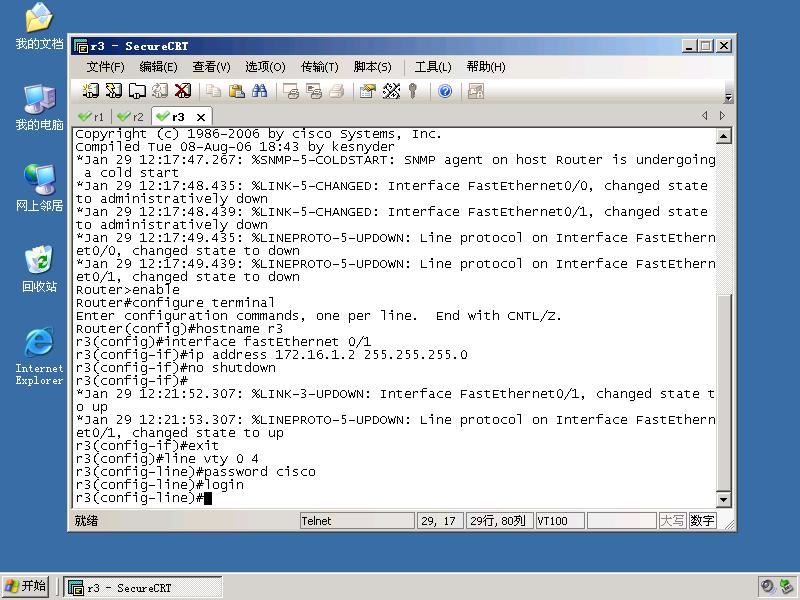Click the Quick Connect lightning icon
The height and width of the screenshot is (600, 800).
(x=113, y=91)
